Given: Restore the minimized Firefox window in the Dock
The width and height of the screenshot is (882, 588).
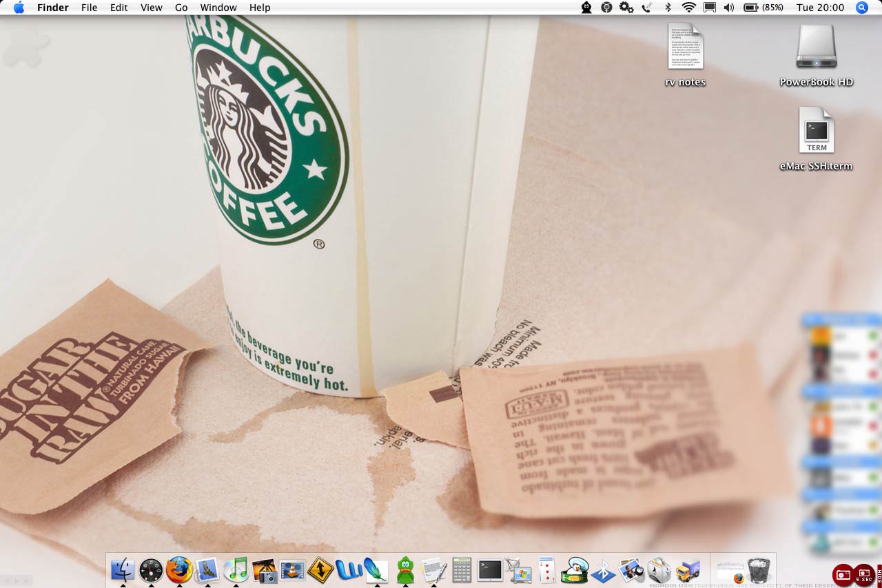Looking at the screenshot, I should 730,571.
